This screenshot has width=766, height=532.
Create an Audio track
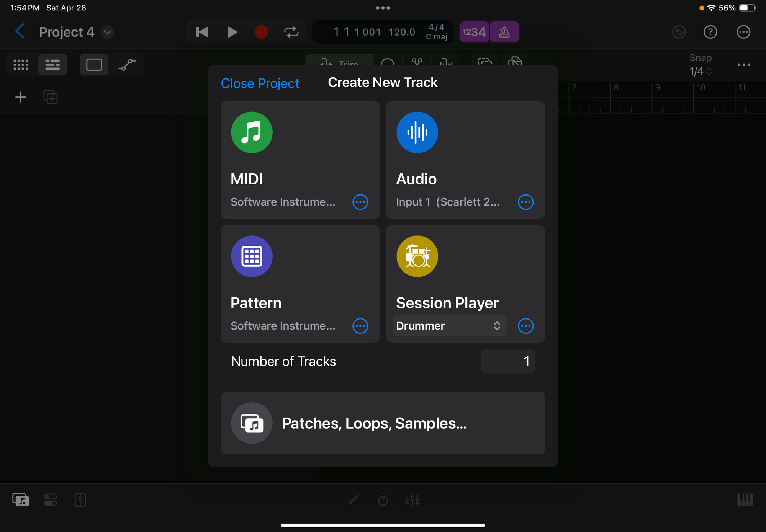click(x=466, y=160)
